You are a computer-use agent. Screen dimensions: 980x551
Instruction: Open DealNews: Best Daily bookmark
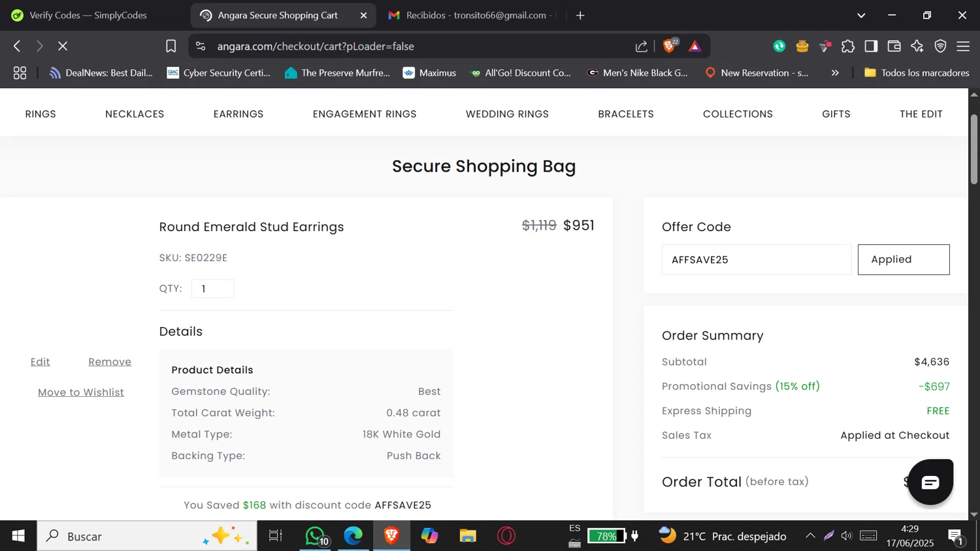click(x=101, y=73)
